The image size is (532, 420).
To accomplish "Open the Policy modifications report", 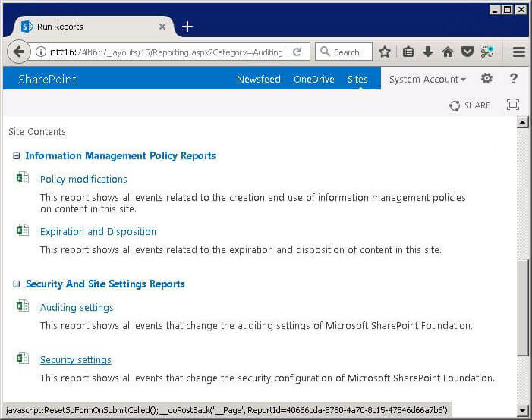I will pyautogui.click(x=83, y=180).
